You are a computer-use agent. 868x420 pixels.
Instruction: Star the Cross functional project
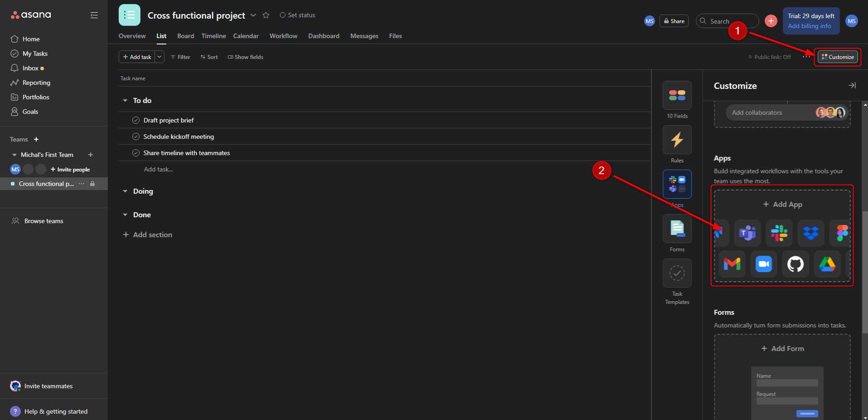(x=266, y=15)
